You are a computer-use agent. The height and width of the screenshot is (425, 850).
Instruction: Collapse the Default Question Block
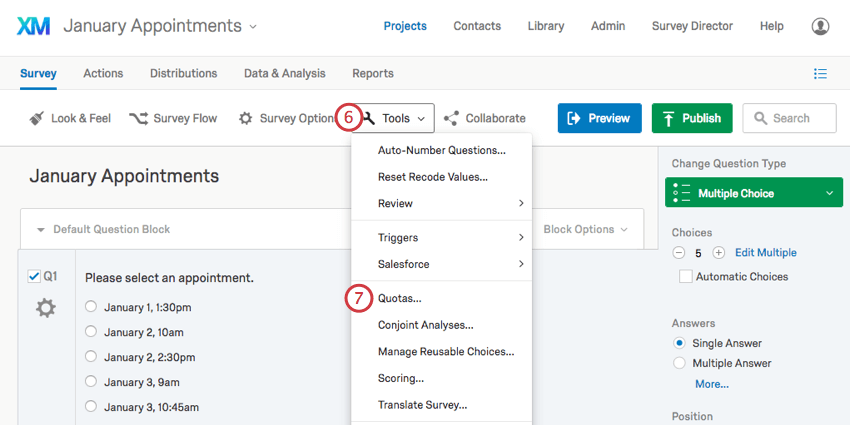41,230
